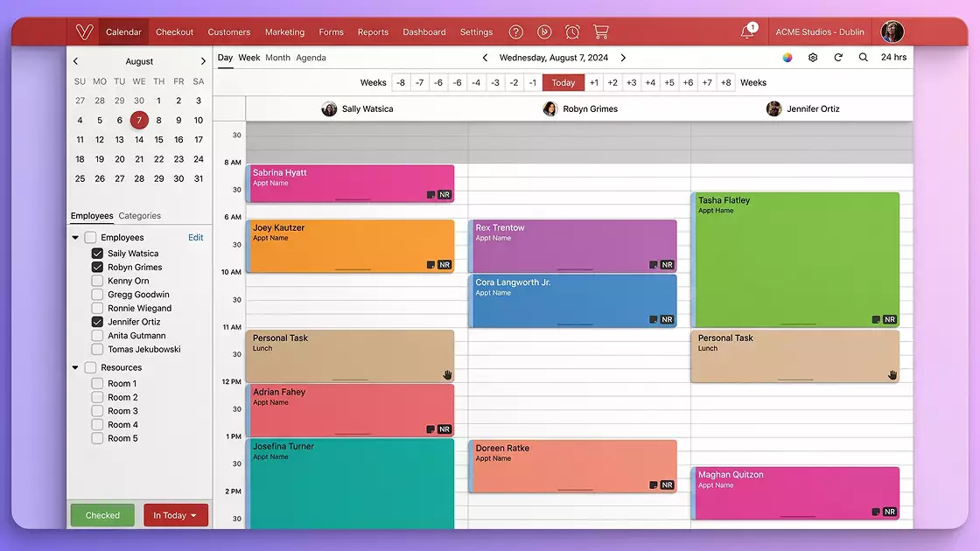Click the green Checked button
980x551 pixels.
102,515
